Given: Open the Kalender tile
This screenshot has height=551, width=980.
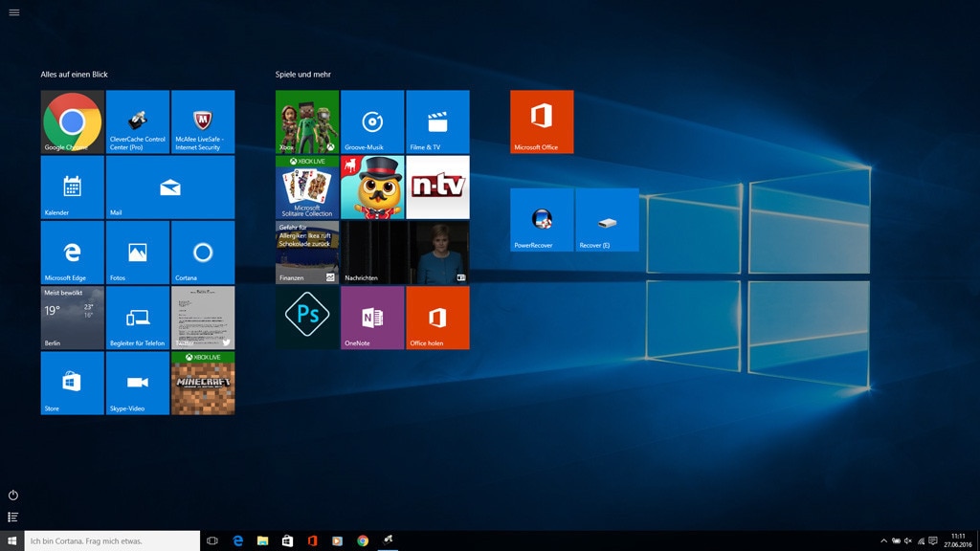Looking at the screenshot, I should click(73, 187).
